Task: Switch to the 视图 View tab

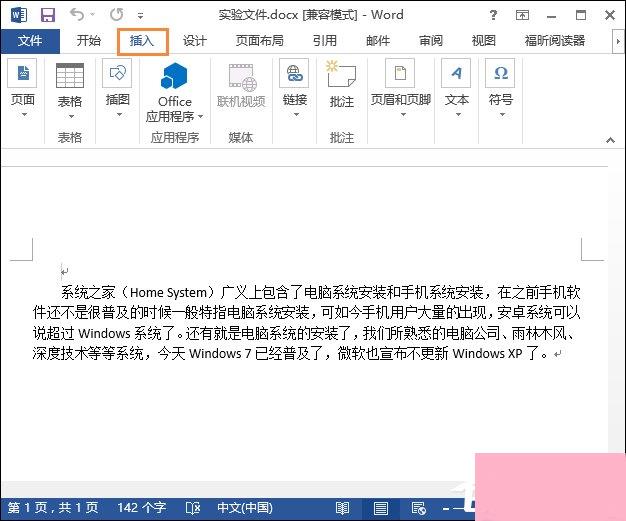Action: point(483,41)
